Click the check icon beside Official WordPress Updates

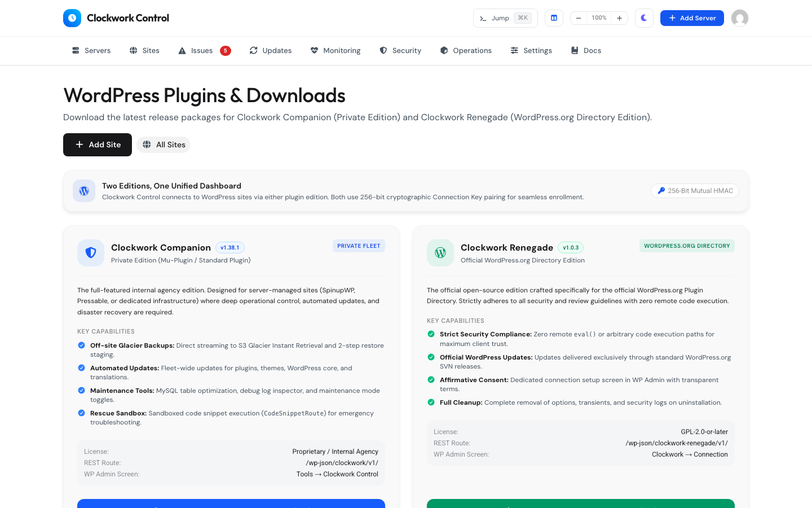point(431,357)
